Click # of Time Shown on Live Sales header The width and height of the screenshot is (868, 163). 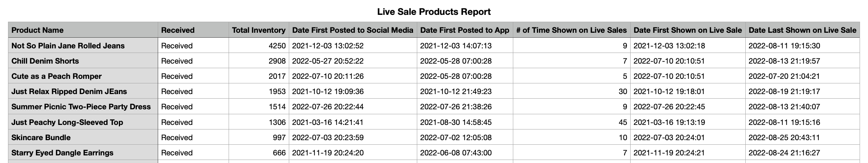tap(571, 30)
